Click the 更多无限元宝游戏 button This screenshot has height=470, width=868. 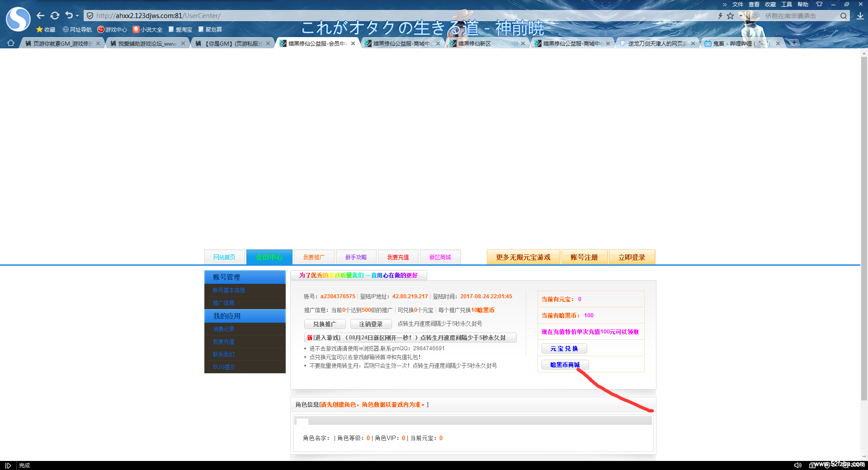click(524, 257)
